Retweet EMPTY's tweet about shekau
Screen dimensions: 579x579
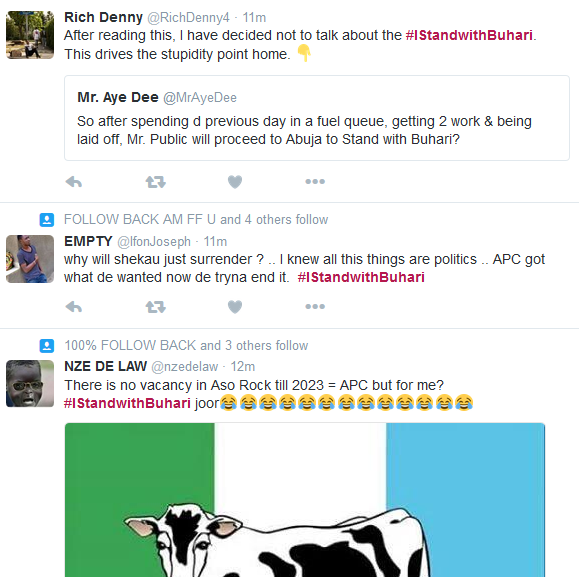coord(155,306)
